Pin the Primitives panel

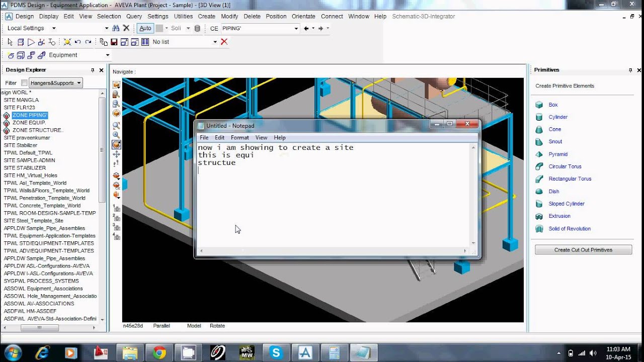coord(630,70)
